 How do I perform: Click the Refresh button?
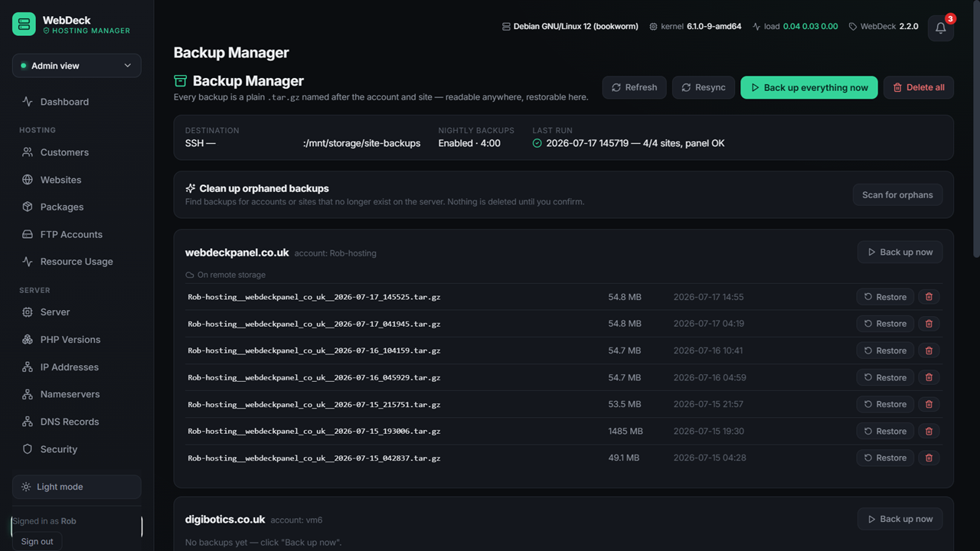click(x=634, y=87)
